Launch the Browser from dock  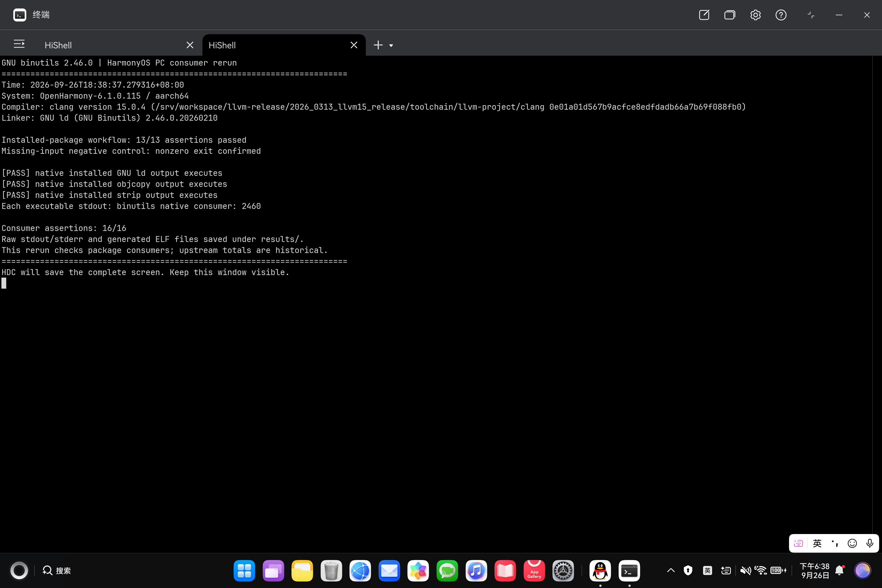360,570
